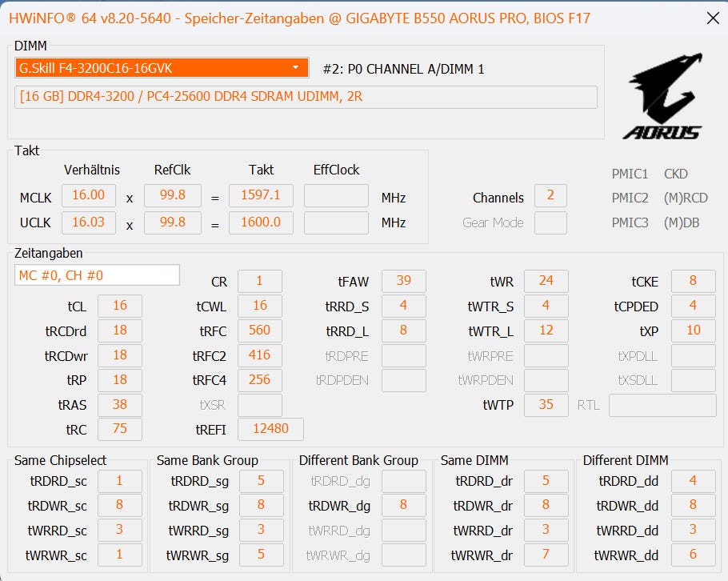Click the tCL timing value
The height and width of the screenshot is (581, 728).
click(120, 306)
